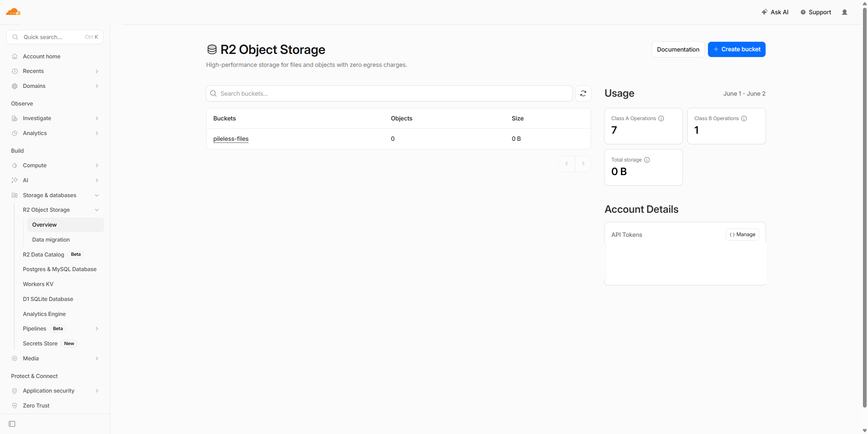Refresh the buckets list
This screenshot has width=868, height=434.
pos(583,94)
